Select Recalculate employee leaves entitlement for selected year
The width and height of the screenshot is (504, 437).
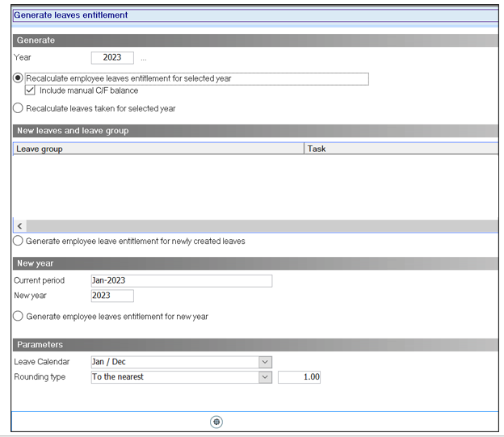pyautogui.click(x=19, y=78)
